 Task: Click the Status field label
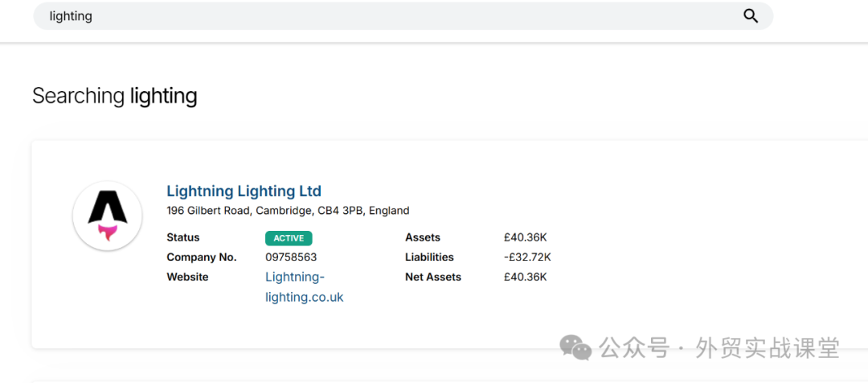click(183, 237)
